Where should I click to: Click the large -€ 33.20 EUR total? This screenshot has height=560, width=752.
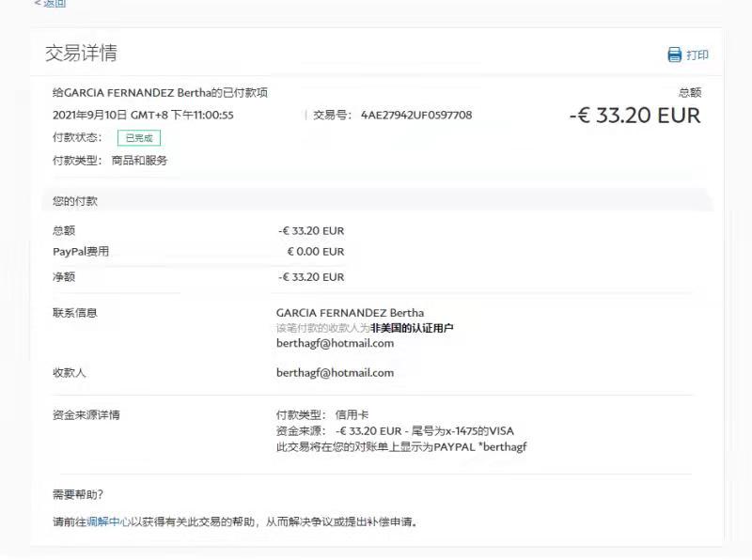click(x=634, y=116)
